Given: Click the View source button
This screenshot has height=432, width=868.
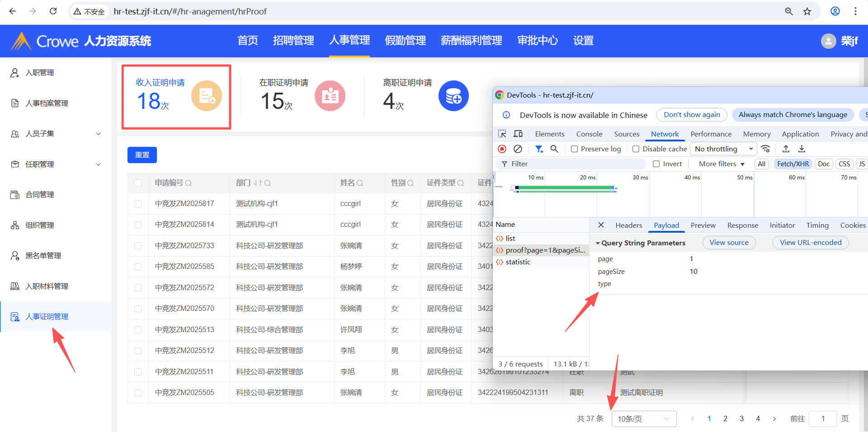Looking at the screenshot, I should pos(729,243).
